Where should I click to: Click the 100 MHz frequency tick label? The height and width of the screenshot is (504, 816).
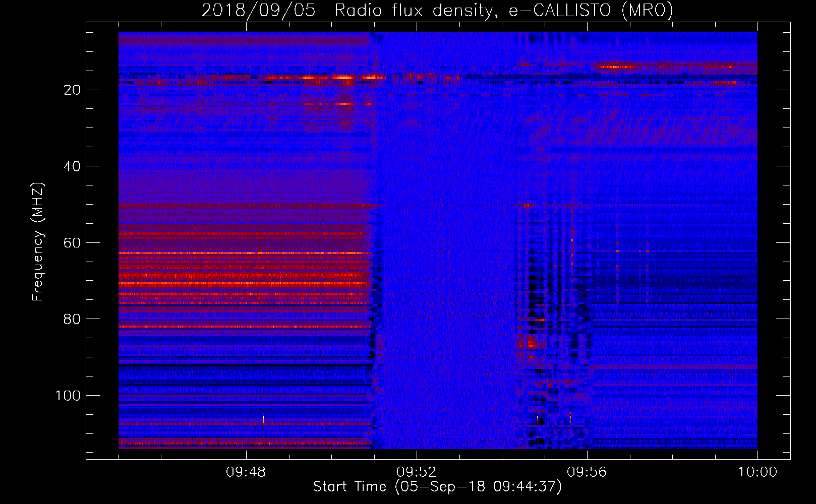point(68,396)
